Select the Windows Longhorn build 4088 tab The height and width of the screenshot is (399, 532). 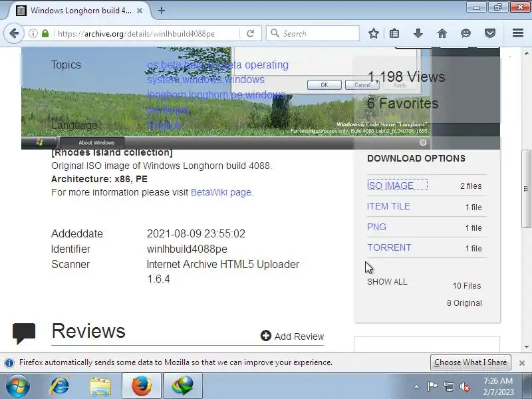[79, 11]
